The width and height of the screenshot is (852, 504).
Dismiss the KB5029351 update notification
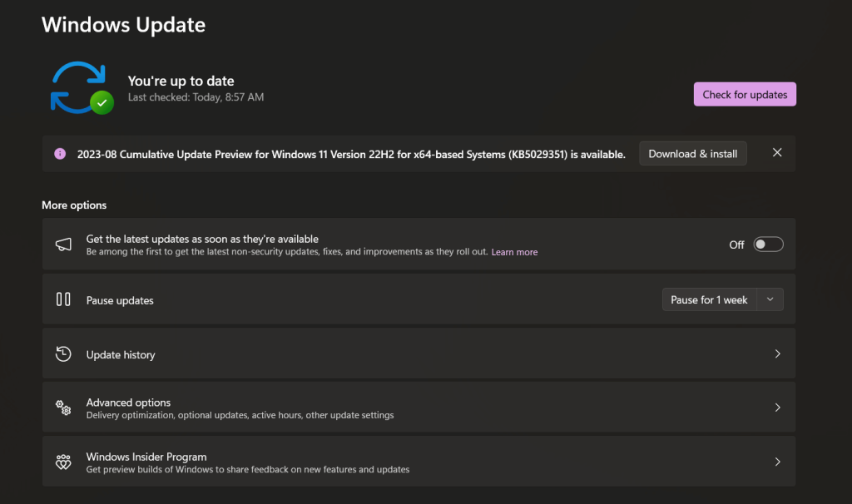click(x=776, y=153)
